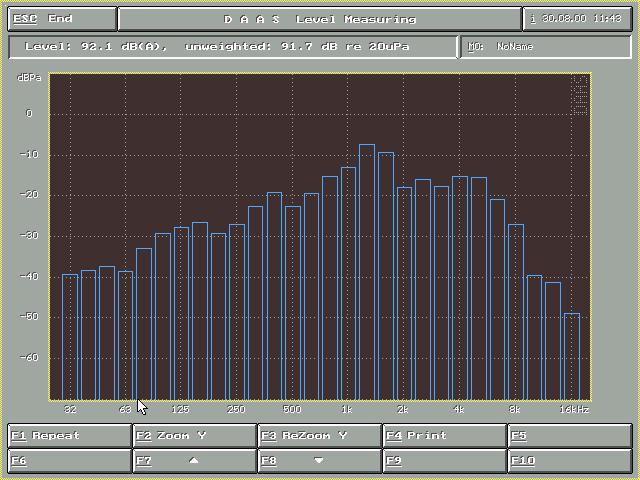The image size is (640, 480).
Task: Click the 16kHz label on frequency axis
Action: point(573,410)
